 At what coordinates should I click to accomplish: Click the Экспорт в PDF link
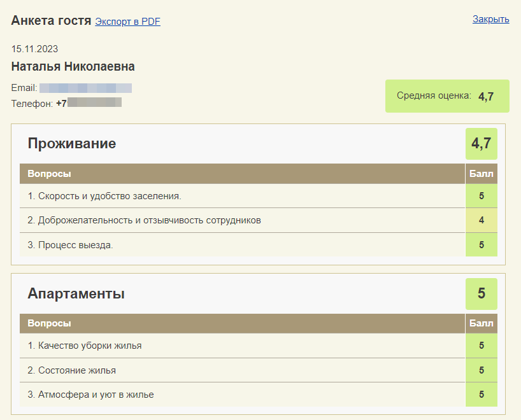click(127, 22)
